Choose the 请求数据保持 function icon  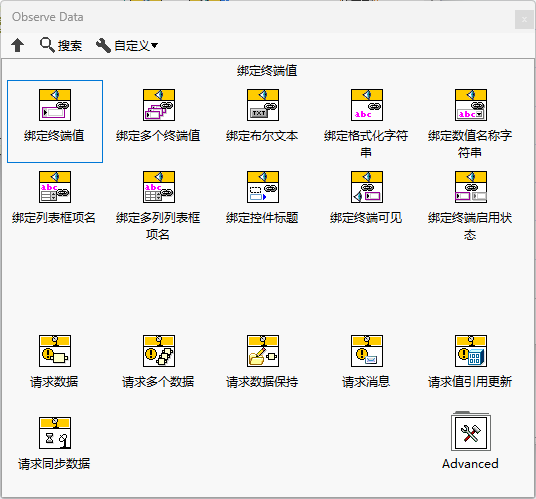pyautogui.click(x=263, y=351)
